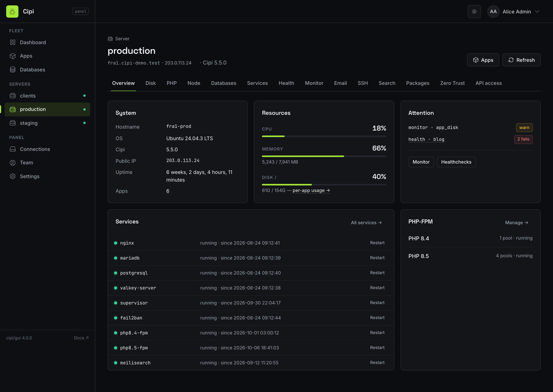The image size is (553, 392).
Task: Open the Packages tab
Action: point(418,83)
